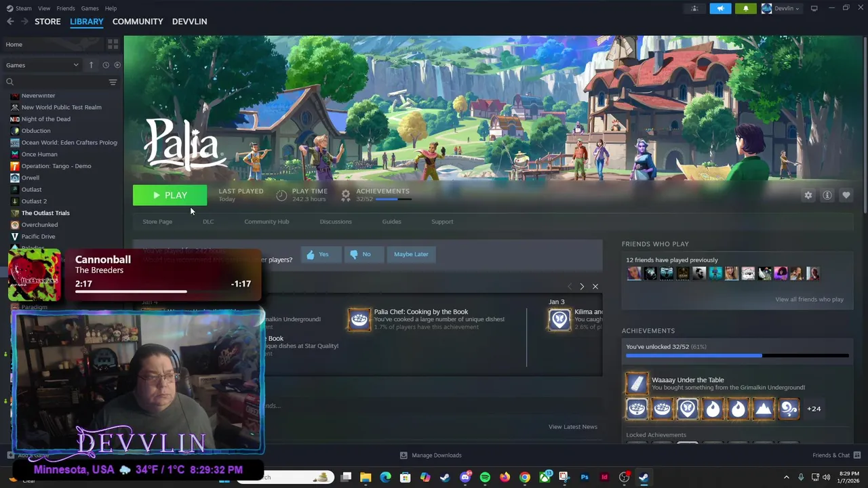The height and width of the screenshot is (488, 868).
Task: Open Manage Downloads
Action: click(x=431, y=455)
